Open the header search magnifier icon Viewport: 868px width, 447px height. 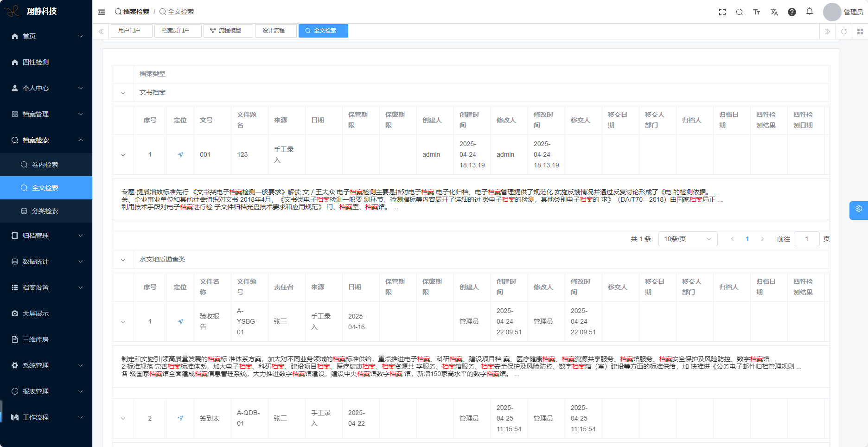click(x=740, y=12)
